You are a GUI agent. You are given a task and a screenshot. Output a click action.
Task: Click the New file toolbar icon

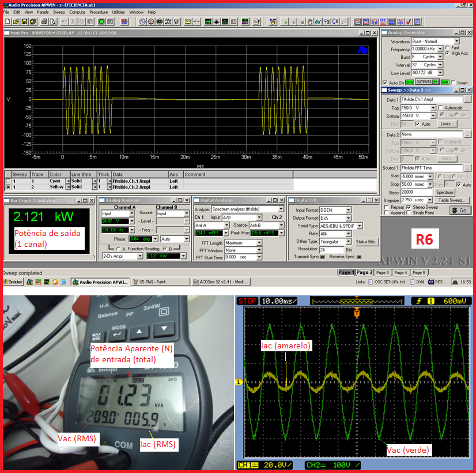(x=6, y=21)
